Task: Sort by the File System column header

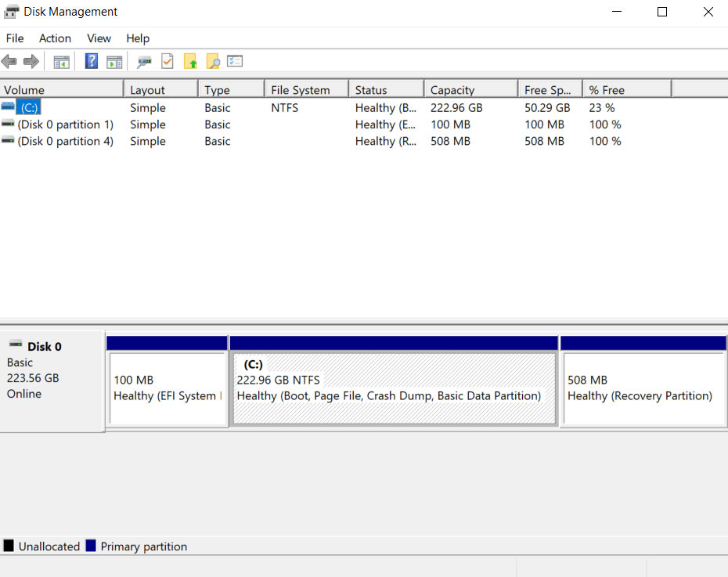Action: [x=307, y=89]
